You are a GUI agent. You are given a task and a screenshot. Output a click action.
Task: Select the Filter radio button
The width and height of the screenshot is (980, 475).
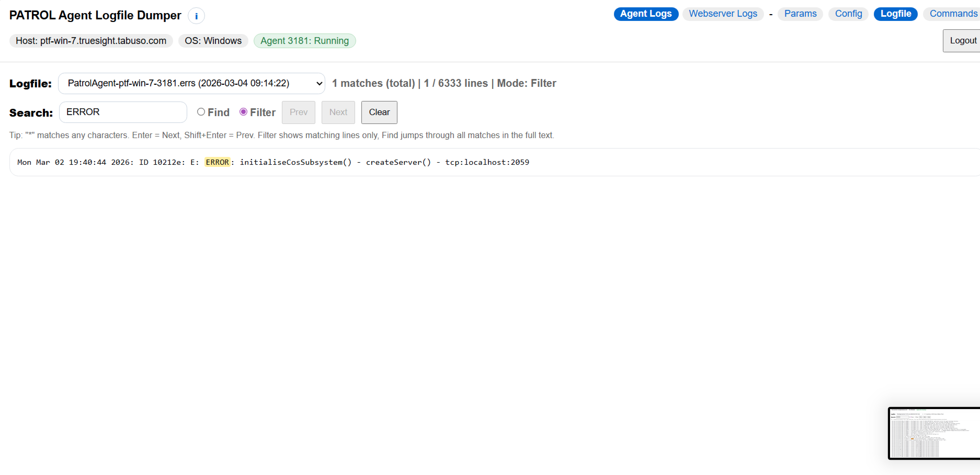tap(243, 112)
